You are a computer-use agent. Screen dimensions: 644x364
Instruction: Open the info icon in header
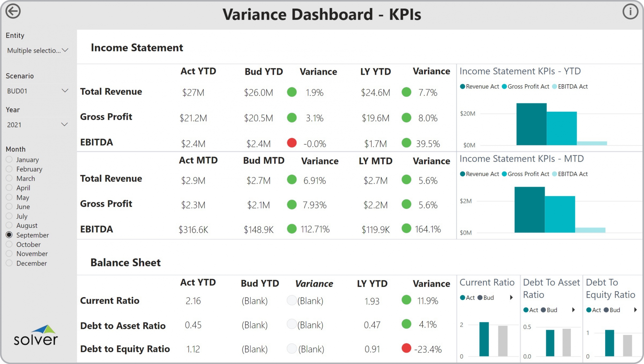(x=630, y=12)
